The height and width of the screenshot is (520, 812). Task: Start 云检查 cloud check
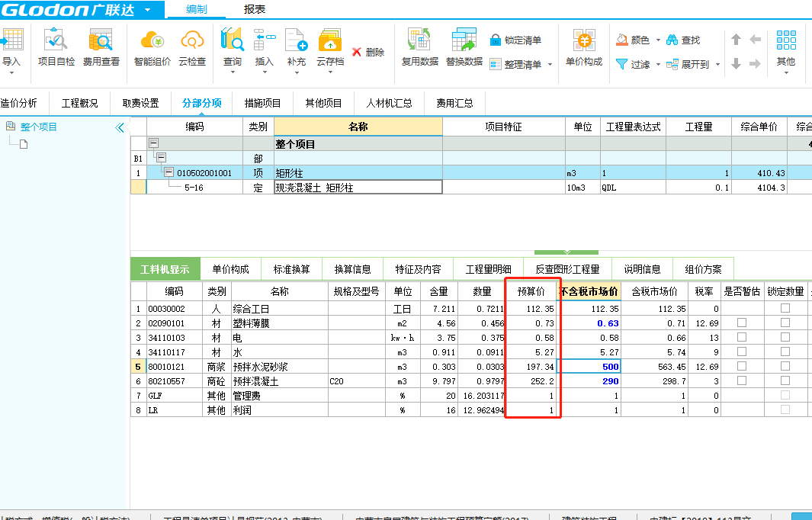[x=192, y=47]
